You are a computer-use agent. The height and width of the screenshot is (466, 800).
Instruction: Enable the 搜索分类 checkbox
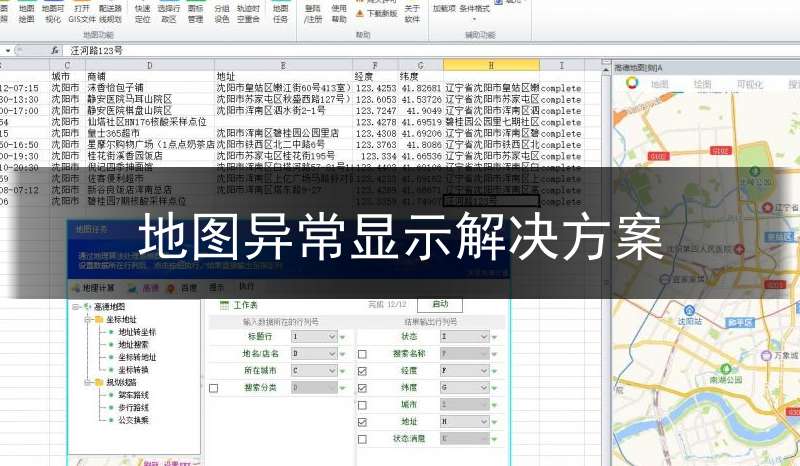pos(214,388)
